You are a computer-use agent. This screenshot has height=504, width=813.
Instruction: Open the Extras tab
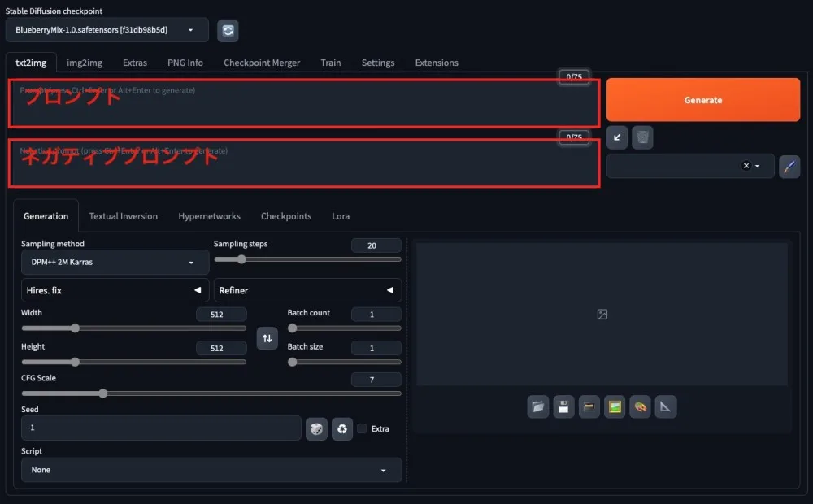pyautogui.click(x=135, y=63)
